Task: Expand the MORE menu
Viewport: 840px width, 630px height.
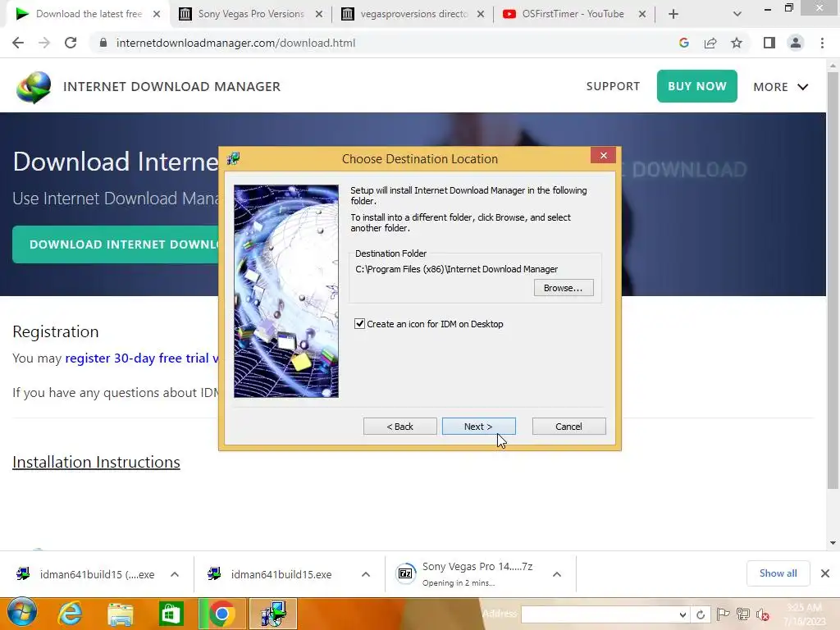Action: point(781,87)
